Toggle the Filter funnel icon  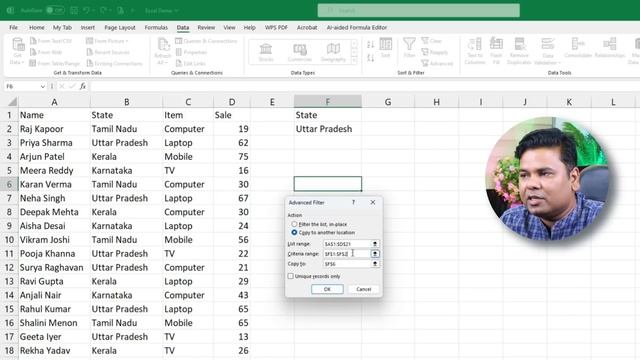point(409,48)
